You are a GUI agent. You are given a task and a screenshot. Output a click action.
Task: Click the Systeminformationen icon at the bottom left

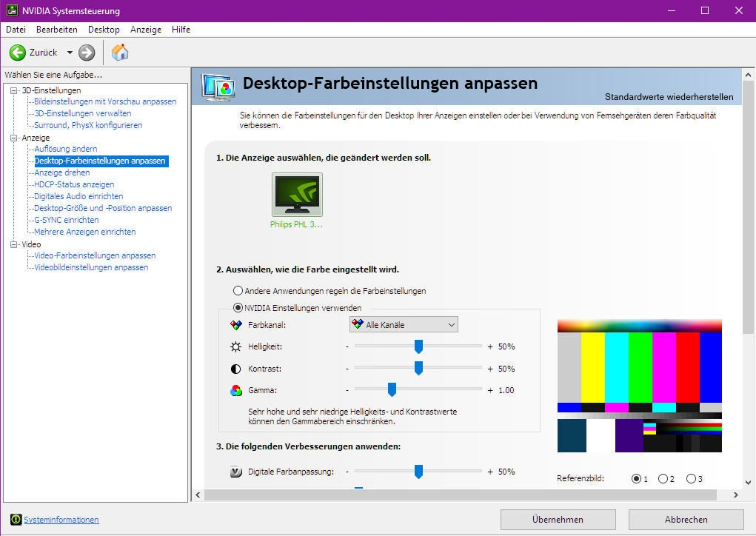point(16,519)
